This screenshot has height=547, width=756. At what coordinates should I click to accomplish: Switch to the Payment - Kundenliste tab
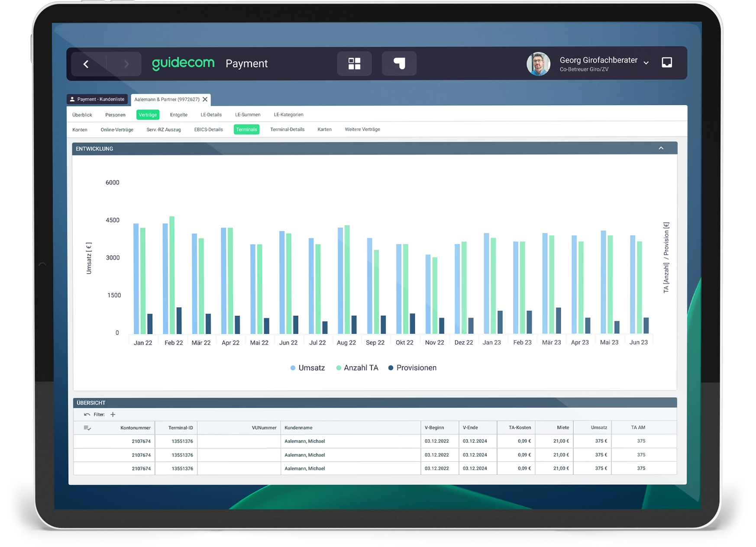click(97, 100)
